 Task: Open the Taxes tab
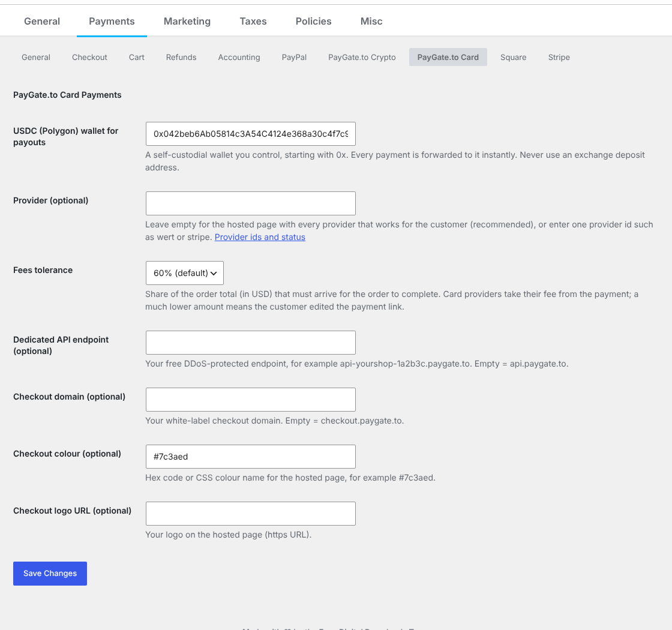pyautogui.click(x=253, y=22)
